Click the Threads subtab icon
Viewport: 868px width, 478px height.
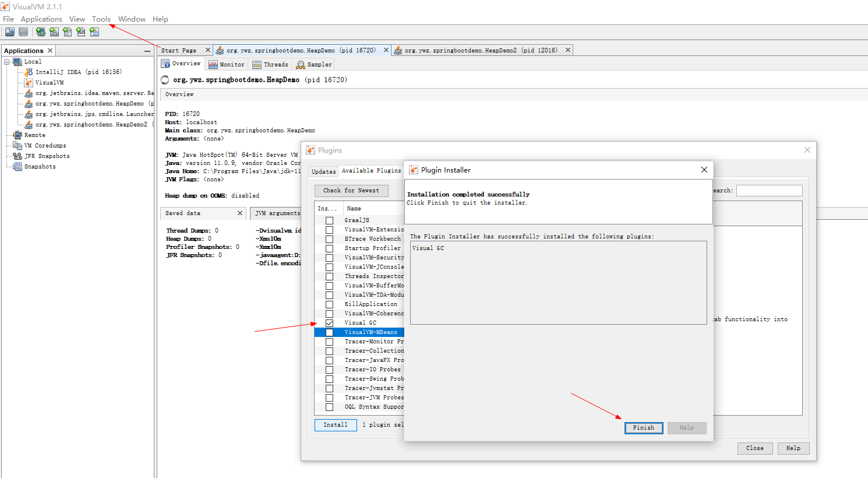pyautogui.click(x=257, y=65)
